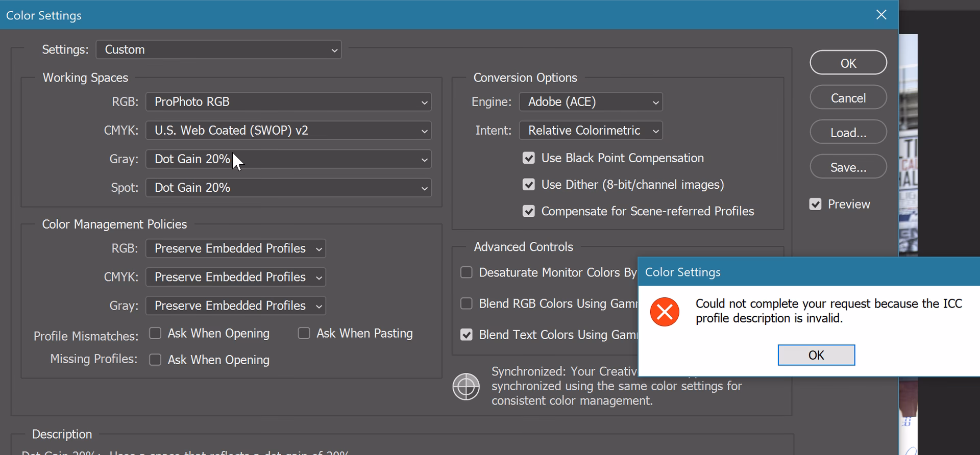Change the conversion Engine dropdown
Viewport: 980px width, 455px height.
pos(591,102)
